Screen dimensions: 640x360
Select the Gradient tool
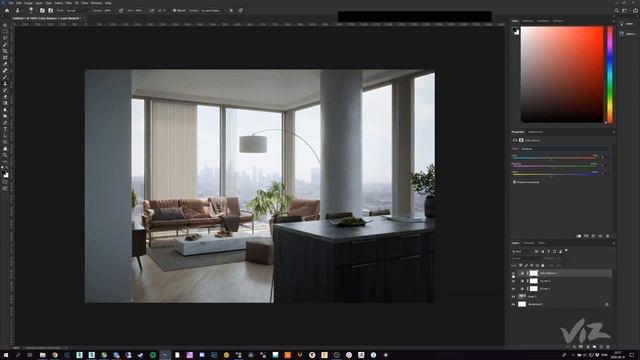5,103
